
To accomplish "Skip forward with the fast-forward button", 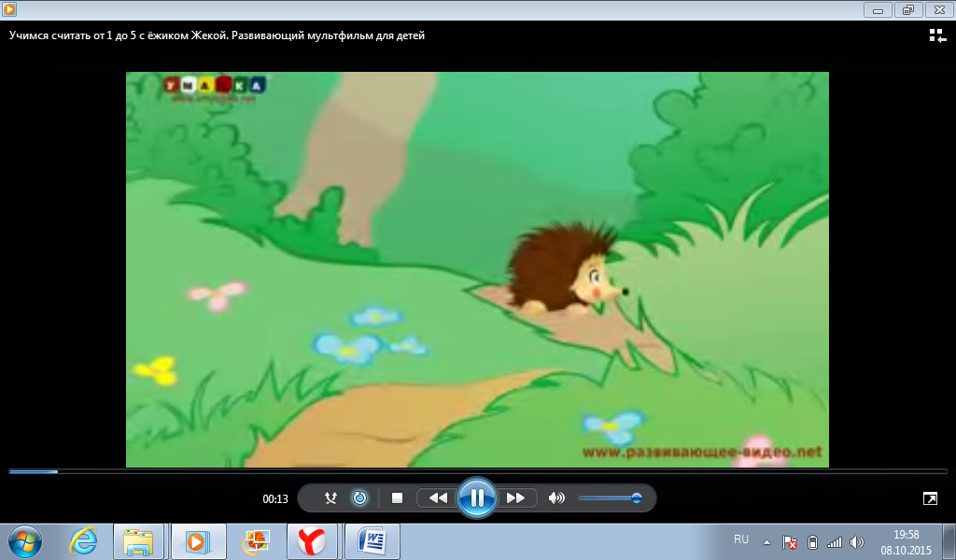I will pos(515,497).
